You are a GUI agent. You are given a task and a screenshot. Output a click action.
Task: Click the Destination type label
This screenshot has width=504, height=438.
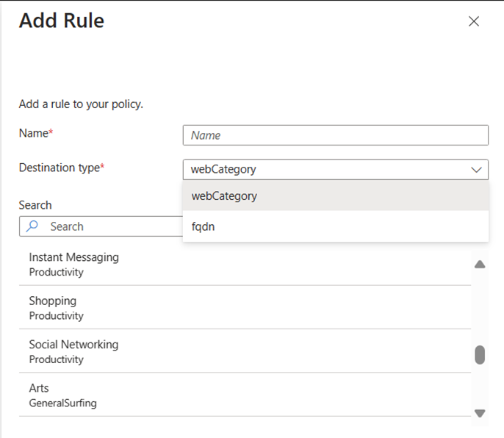click(60, 168)
